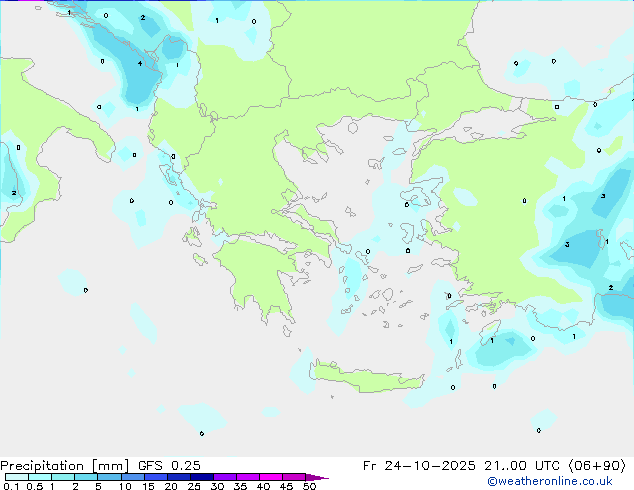634x490 pixels.
Task: Click the '(06+90)' forecast run text
Action: (x=597, y=466)
